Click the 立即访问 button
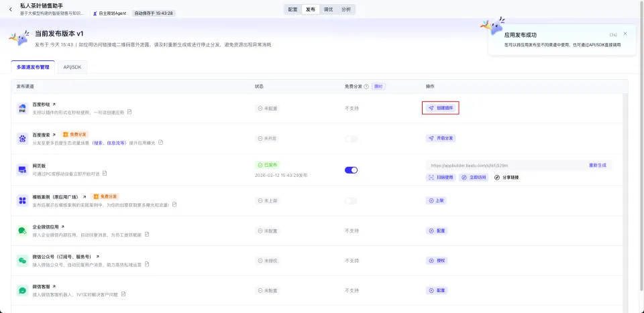 [x=473, y=178]
